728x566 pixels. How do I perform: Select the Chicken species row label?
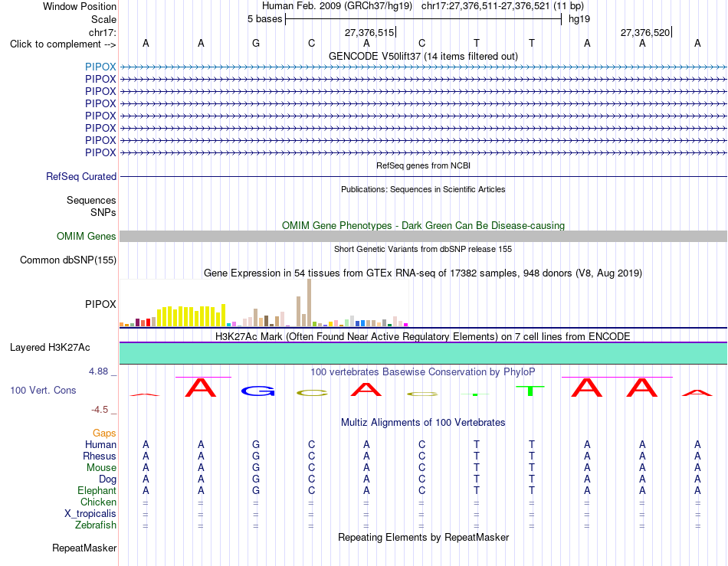(x=98, y=502)
